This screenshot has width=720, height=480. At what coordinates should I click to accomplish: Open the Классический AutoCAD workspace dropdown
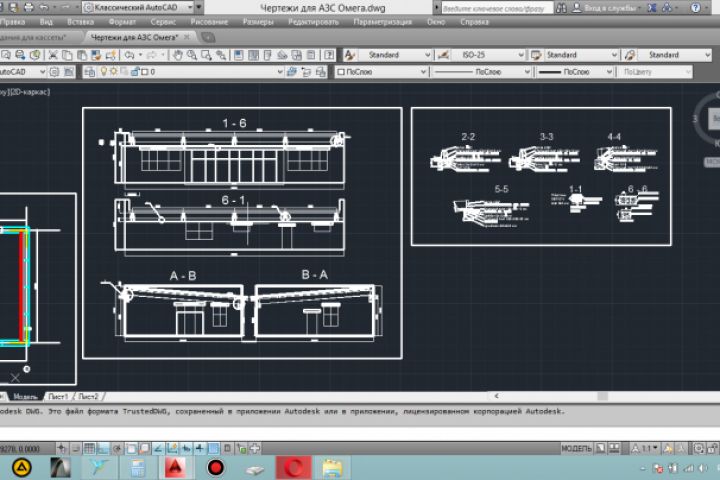(x=139, y=7)
